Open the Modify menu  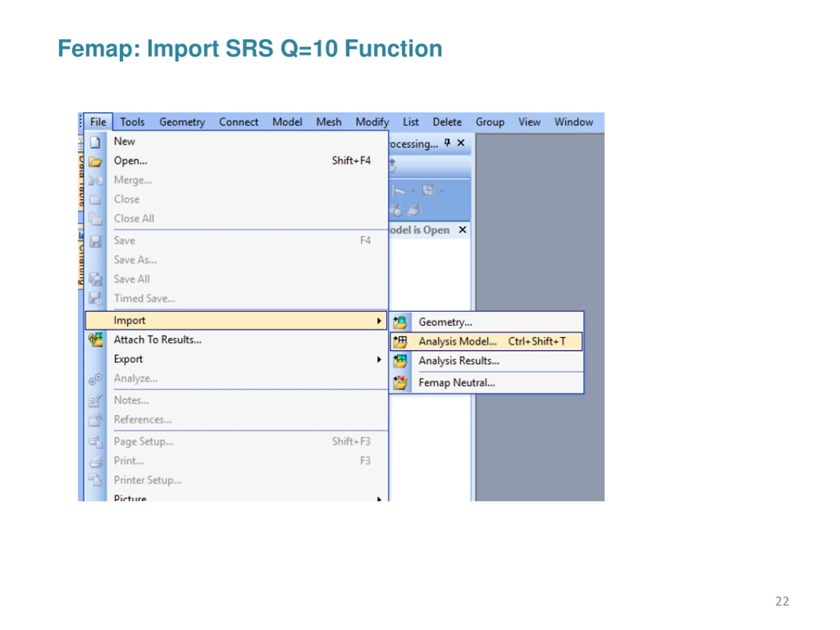pos(372,122)
